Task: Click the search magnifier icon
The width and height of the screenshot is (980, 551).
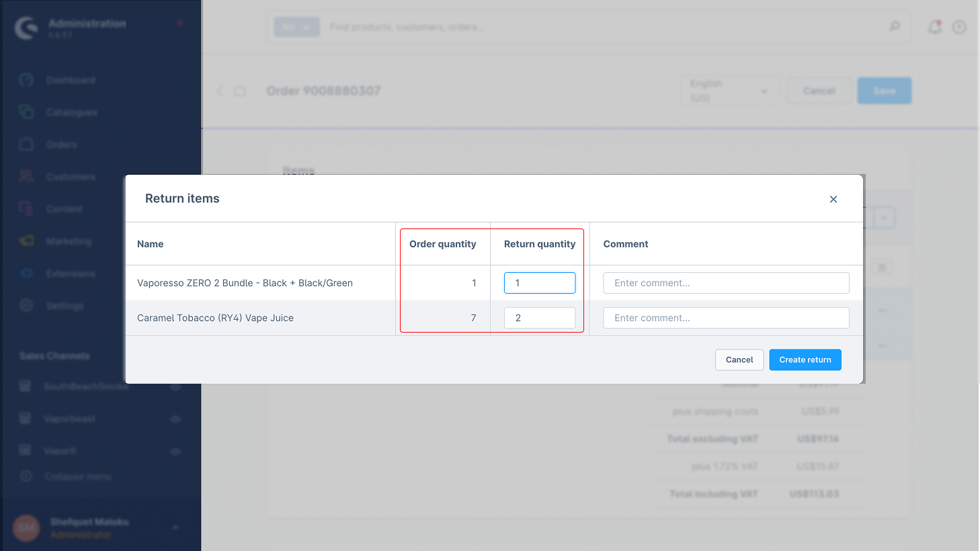Action: click(895, 27)
